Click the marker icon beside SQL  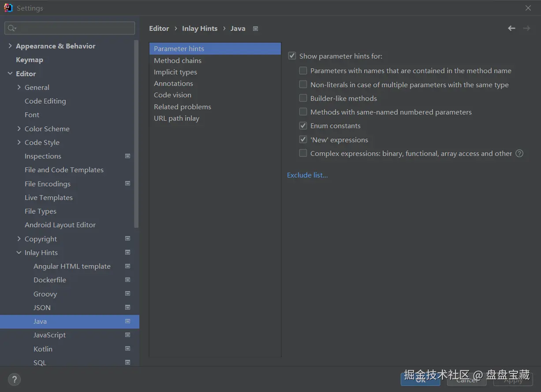click(x=128, y=362)
